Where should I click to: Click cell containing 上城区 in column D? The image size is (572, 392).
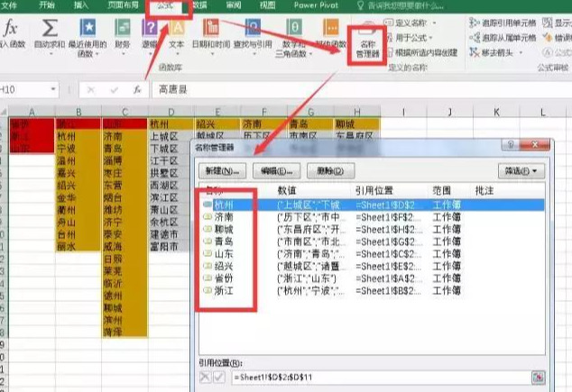point(171,136)
